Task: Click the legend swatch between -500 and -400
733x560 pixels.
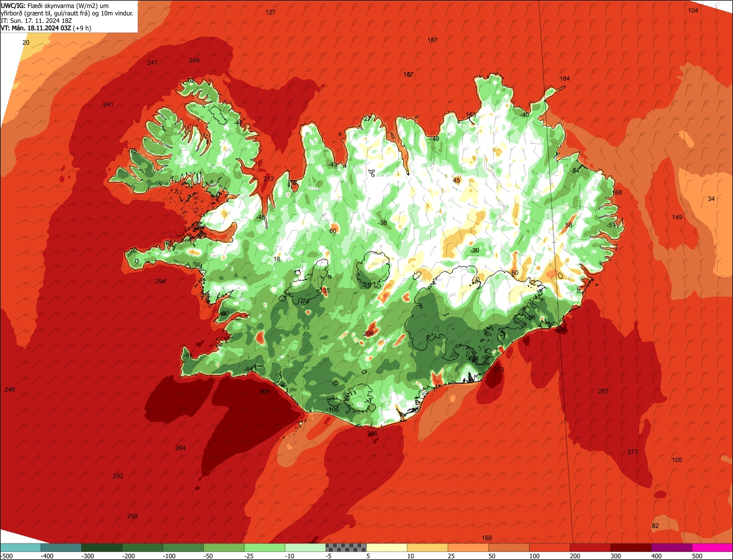Action: pos(20,547)
